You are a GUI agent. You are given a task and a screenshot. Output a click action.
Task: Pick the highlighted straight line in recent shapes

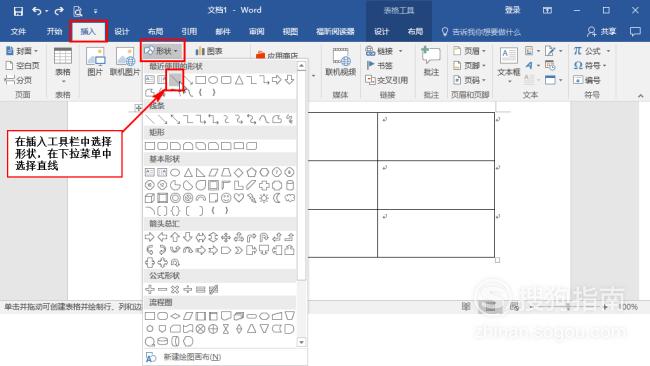coord(175,80)
